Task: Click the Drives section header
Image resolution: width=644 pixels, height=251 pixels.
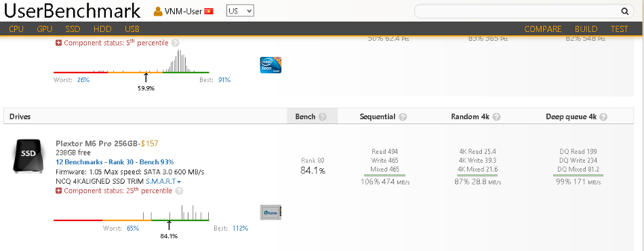Action: click(x=20, y=117)
